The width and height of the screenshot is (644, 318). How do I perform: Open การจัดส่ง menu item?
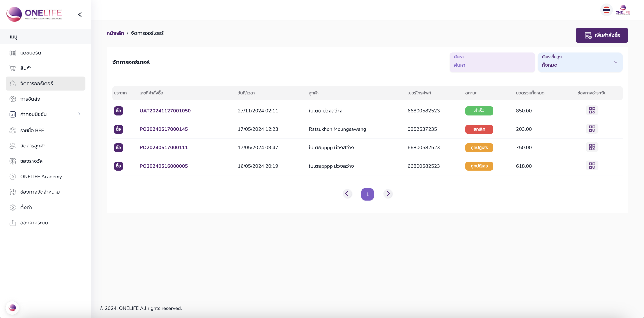click(30, 99)
